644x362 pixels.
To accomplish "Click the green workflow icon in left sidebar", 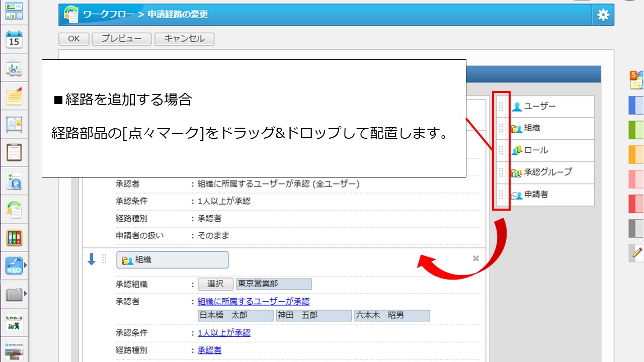I will tap(14, 209).
